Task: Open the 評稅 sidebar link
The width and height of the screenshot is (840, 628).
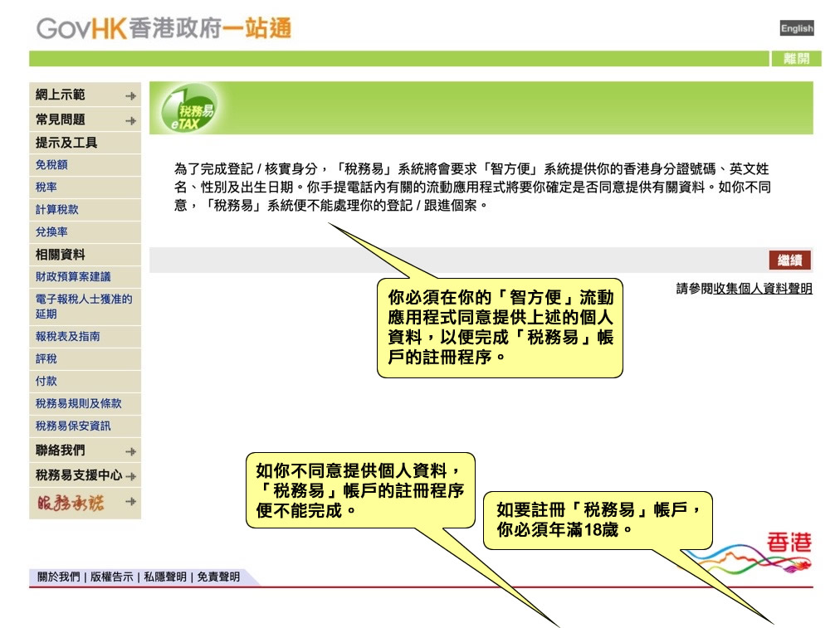Action: [x=46, y=358]
